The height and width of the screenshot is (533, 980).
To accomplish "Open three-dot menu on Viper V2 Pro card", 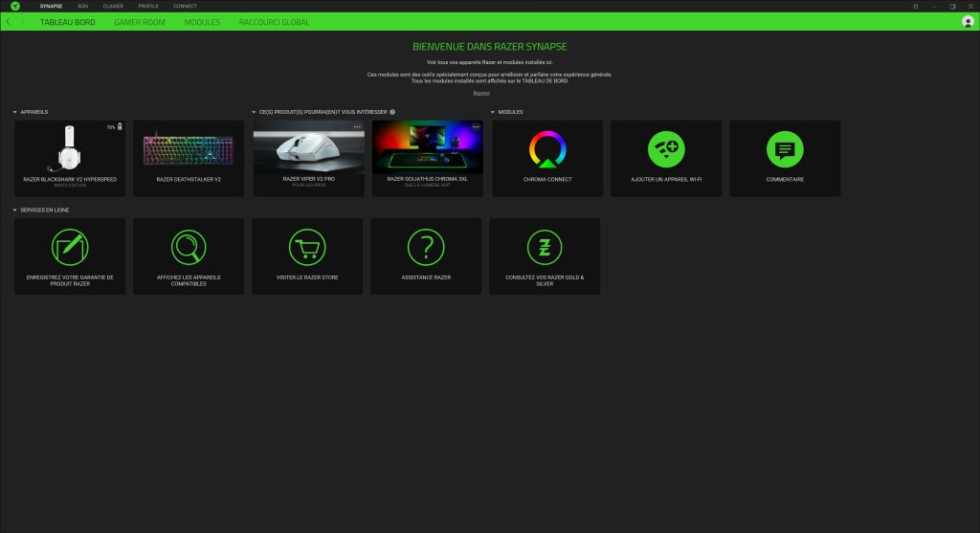I will 357,127.
